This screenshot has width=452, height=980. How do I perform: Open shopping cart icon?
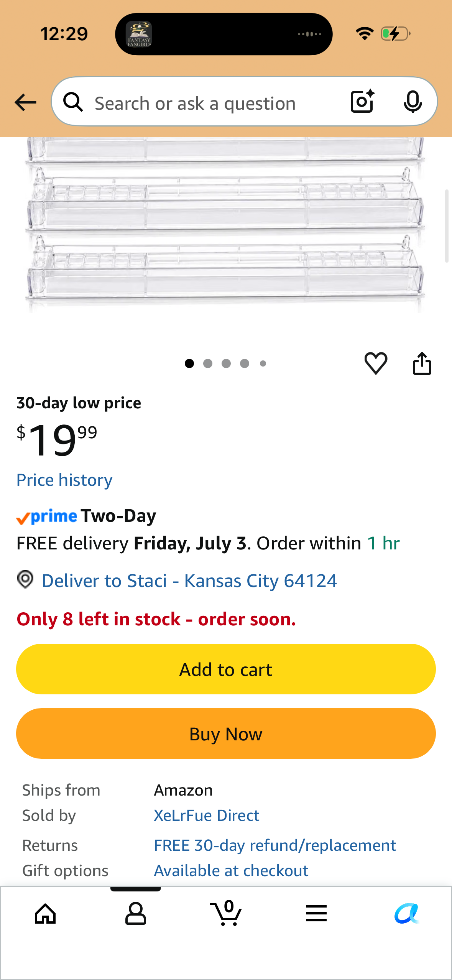[226, 913]
